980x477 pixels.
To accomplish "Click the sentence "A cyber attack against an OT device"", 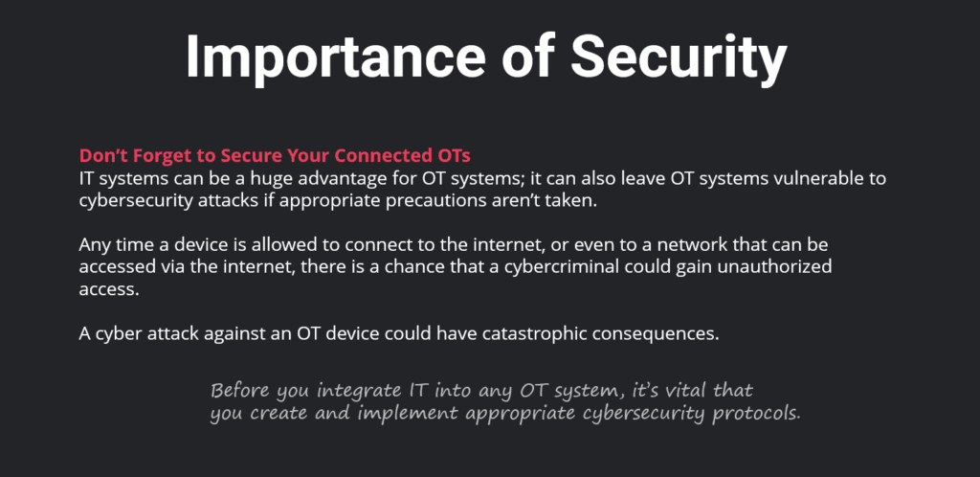I will click(x=399, y=333).
